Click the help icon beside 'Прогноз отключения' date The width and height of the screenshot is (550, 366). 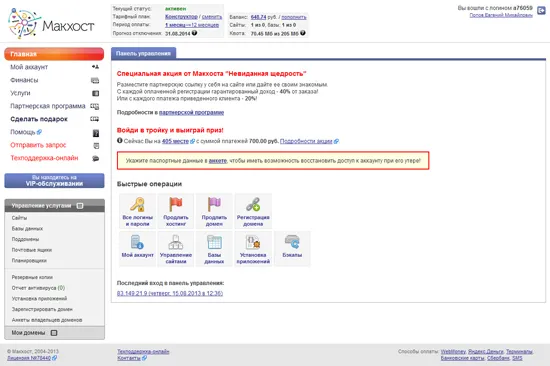click(194, 33)
